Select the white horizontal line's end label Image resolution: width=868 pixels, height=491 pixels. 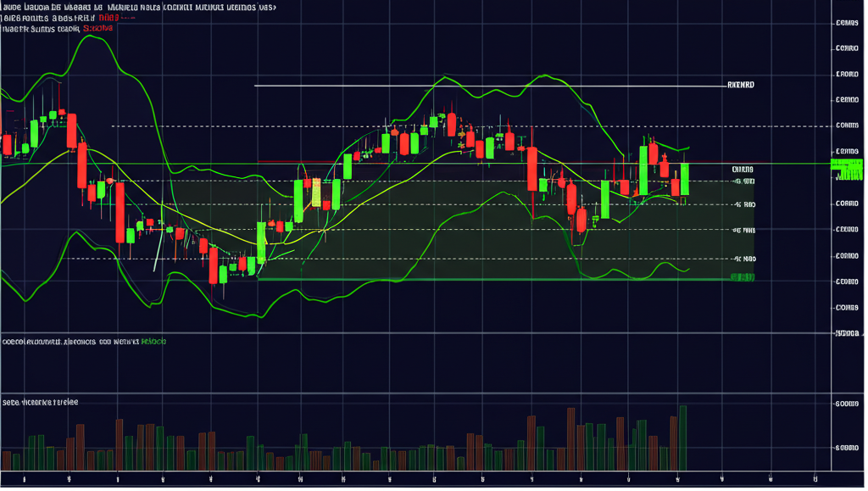[740, 86]
